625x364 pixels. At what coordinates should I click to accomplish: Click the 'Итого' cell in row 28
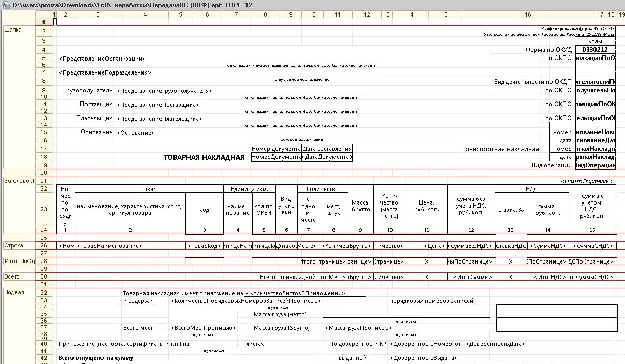[x=308, y=261]
